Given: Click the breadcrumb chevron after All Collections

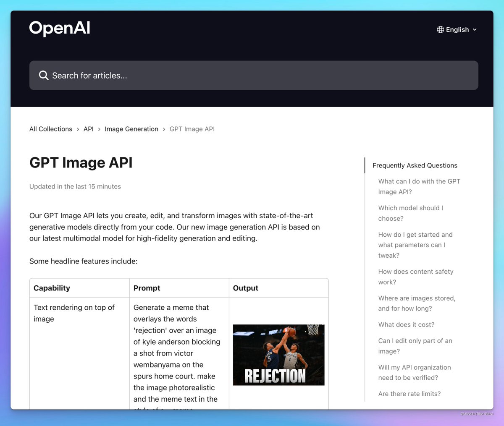Looking at the screenshot, I should (78, 129).
